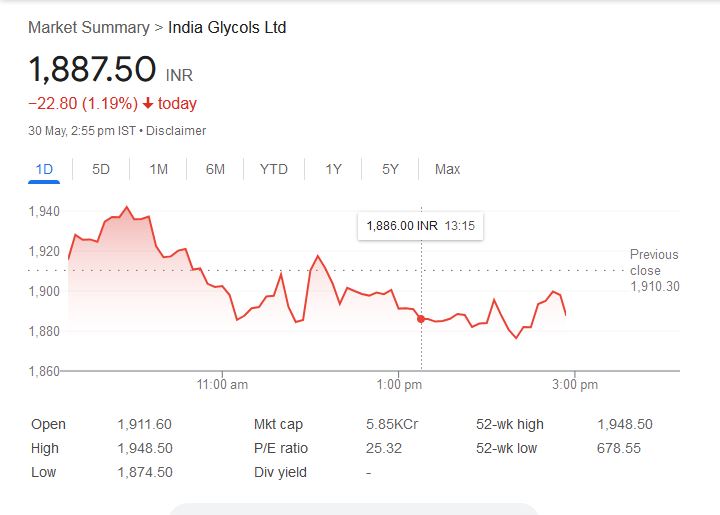Switch to the 1Y chart view

pyautogui.click(x=333, y=169)
